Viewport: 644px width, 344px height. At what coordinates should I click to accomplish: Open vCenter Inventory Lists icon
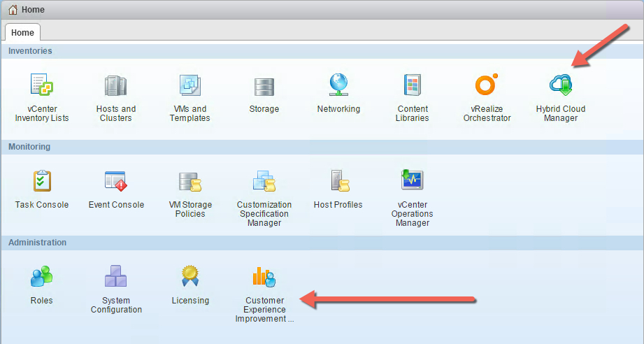[42, 85]
